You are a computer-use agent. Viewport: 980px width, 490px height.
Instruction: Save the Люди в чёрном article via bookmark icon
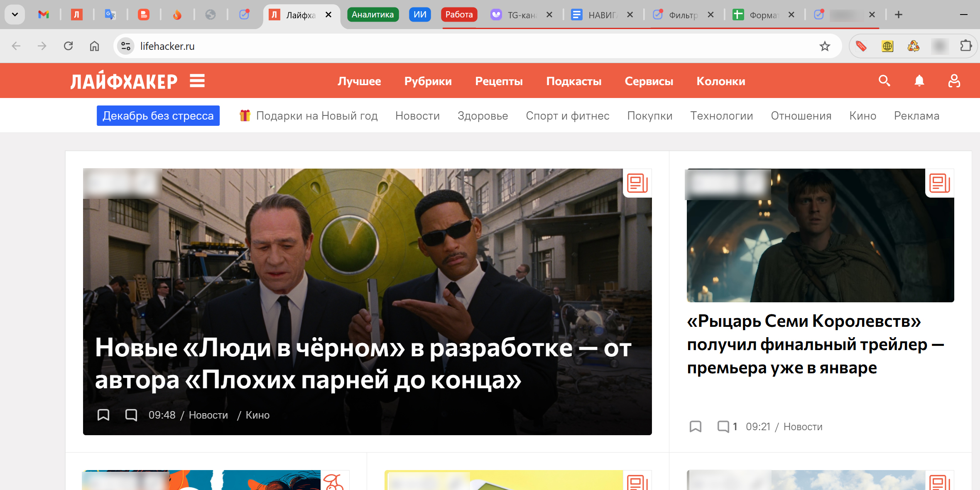coord(103,415)
